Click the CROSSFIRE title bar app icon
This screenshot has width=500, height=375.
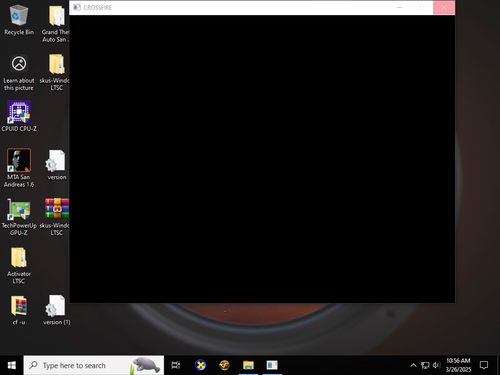pos(77,7)
